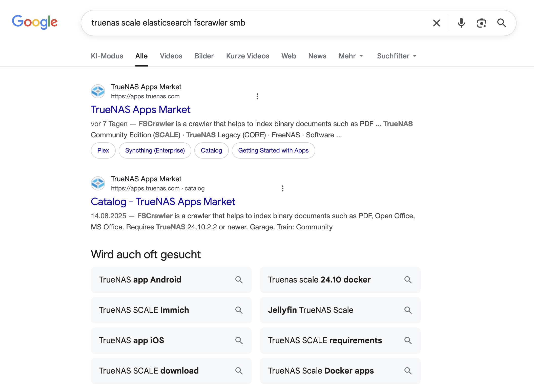Viewport: 534px width, 392px height.
Task: Switch to the Bilder tab
Action: coord(204,56)
